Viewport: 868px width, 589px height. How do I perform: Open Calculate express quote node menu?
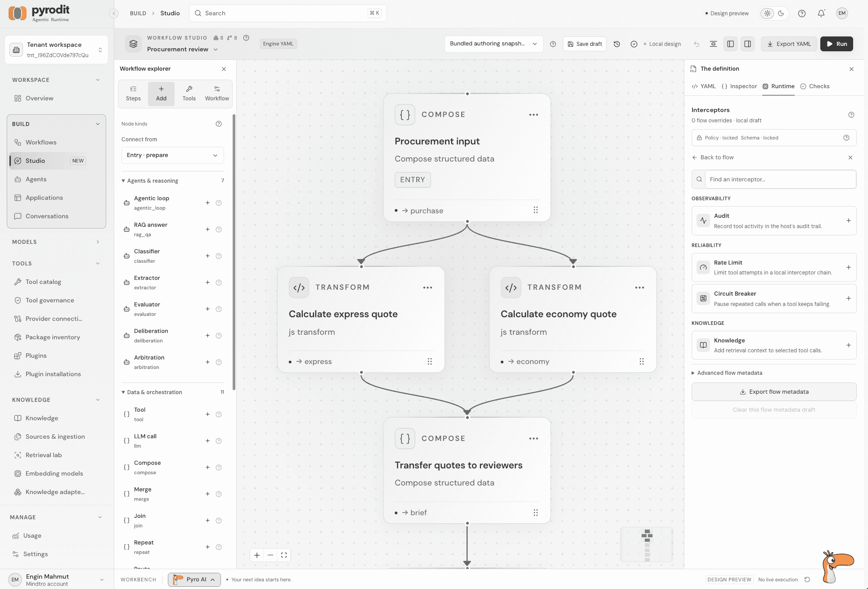tap(427, 288)
